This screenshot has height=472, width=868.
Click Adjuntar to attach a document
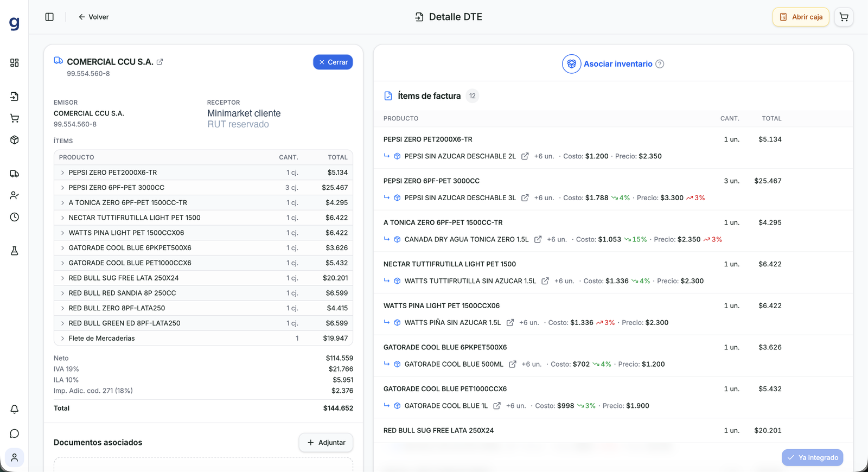pyautogui.click(x=326, y=443)
